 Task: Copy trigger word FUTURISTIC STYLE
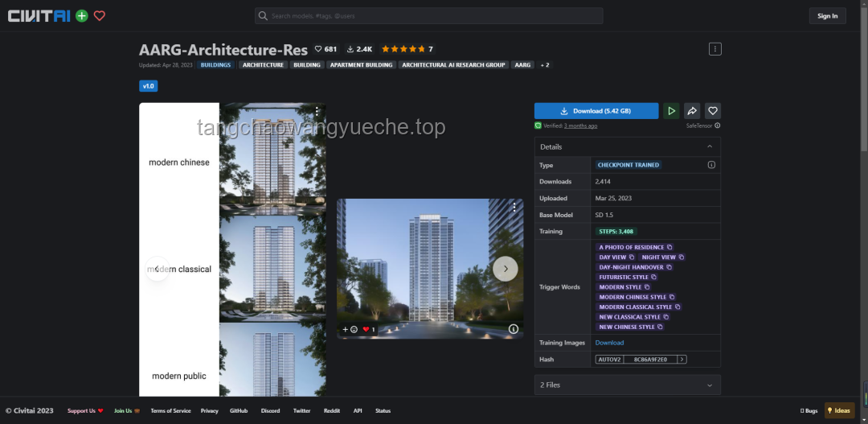pos(653,277)
